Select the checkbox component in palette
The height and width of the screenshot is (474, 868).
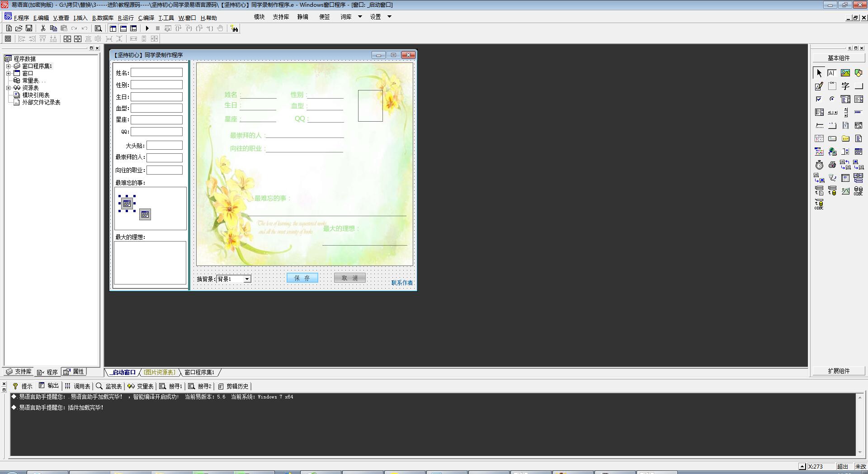[x=819, y=99]
